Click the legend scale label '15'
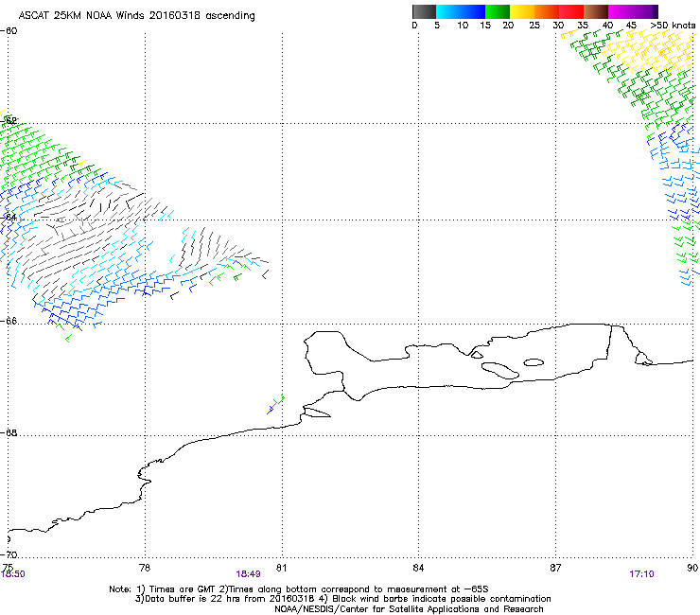Image resolution: width=700 pixels, height=615 pixels. (485, 26)
